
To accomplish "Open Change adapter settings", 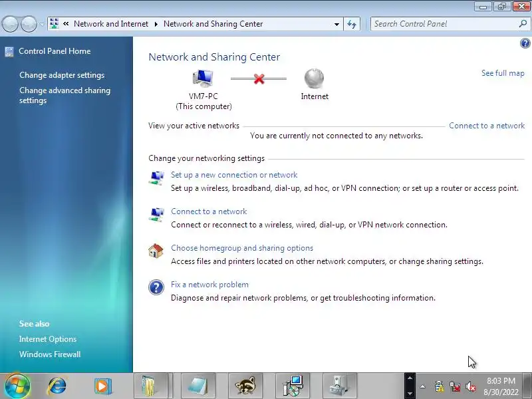I will pos(62,75).
